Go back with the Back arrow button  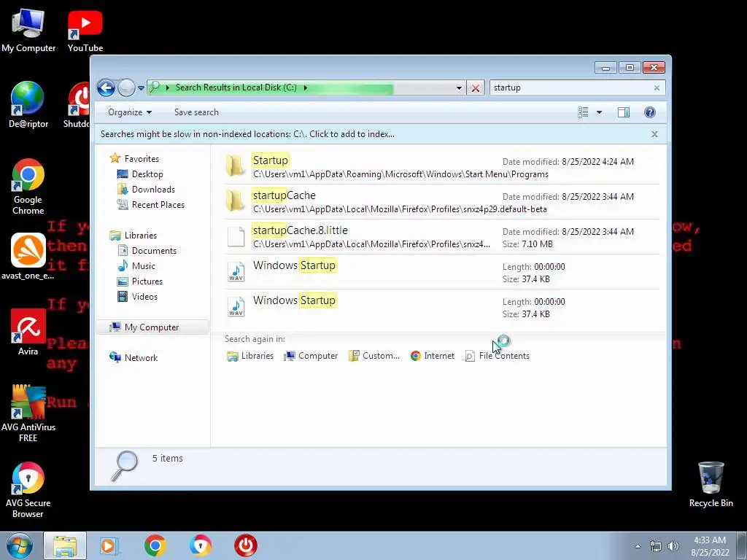coord(106,87)
